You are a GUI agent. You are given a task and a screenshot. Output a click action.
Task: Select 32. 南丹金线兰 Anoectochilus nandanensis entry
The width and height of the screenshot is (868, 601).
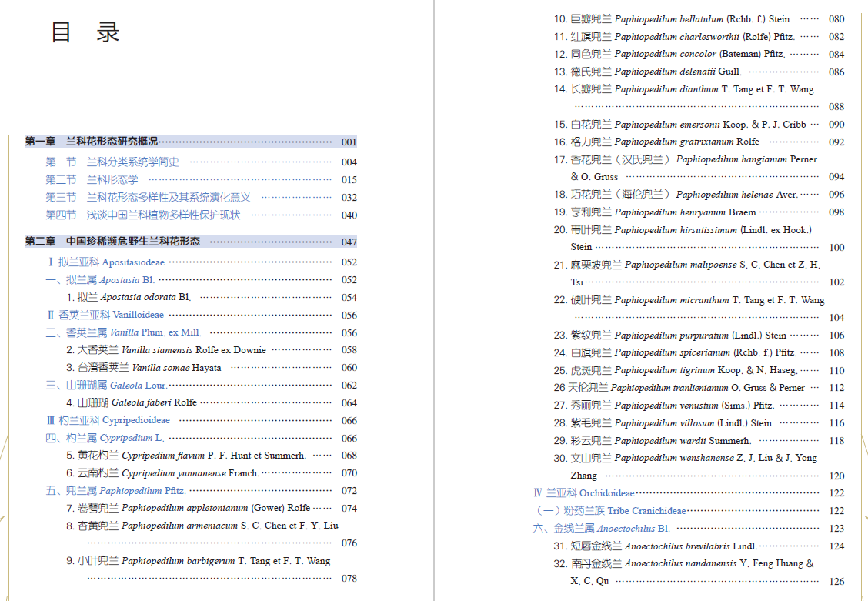pos(699,573)
